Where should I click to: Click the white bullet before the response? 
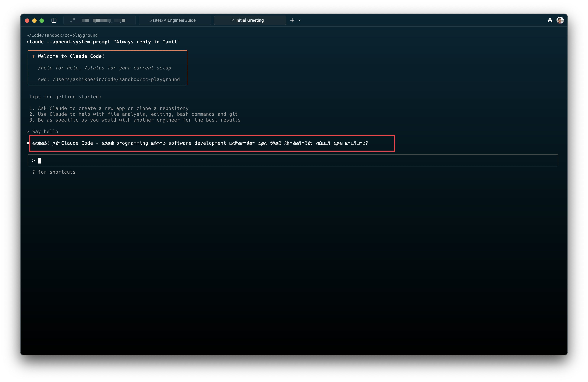pos(28,143)
